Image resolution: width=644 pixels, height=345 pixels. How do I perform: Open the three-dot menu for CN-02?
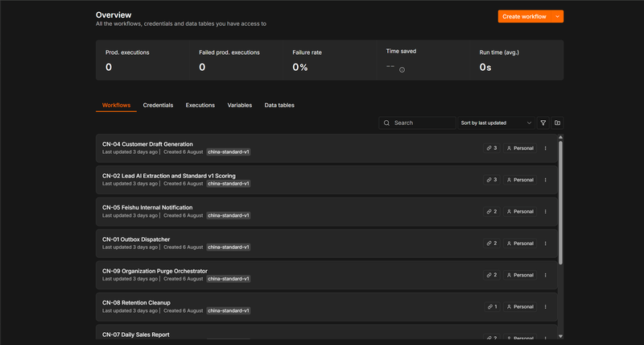546,180
